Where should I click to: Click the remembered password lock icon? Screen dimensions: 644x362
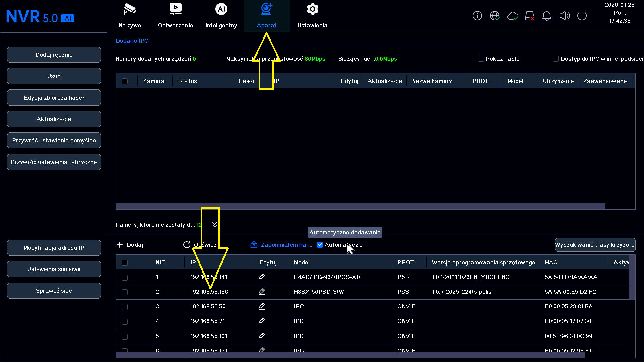254,245
